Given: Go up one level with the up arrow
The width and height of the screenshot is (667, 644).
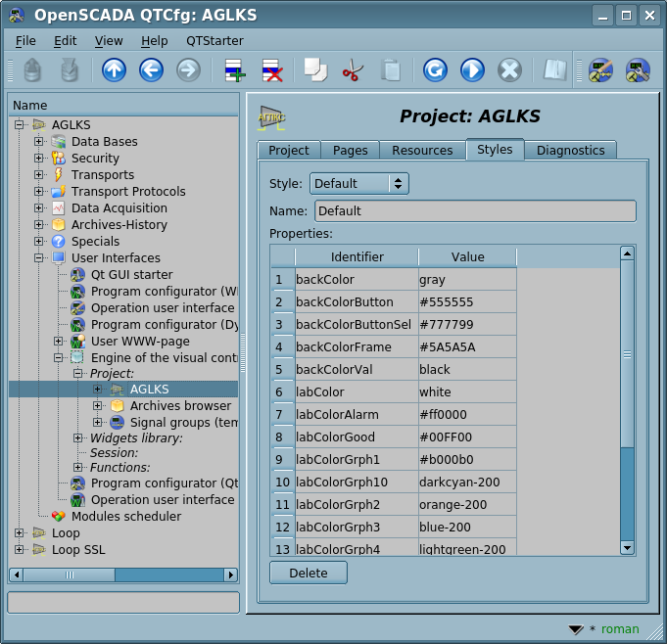Looking at the screenshot, I should pyautogui.click(x=114, y=70).
